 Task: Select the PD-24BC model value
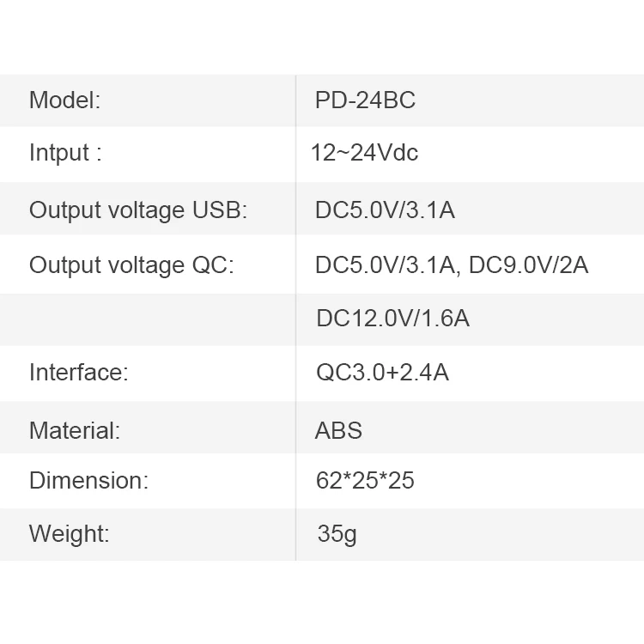coord(365,100)
